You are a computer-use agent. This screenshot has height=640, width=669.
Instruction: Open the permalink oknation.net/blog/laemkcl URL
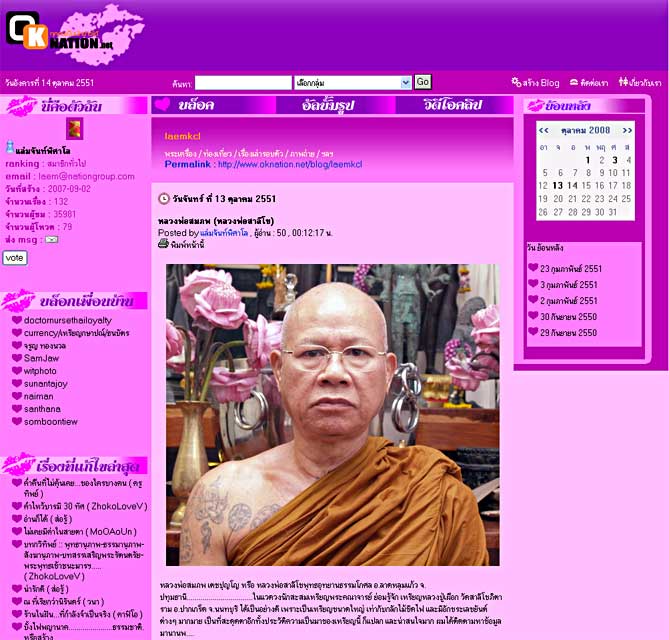pos(290,164)
